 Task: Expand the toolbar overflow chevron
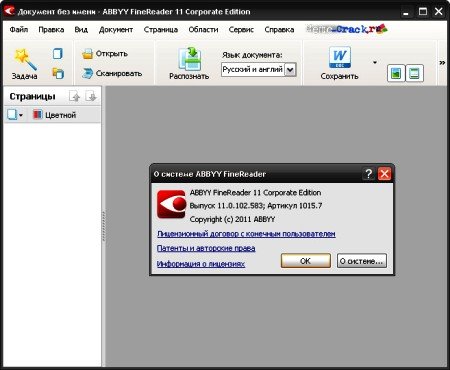442,63
